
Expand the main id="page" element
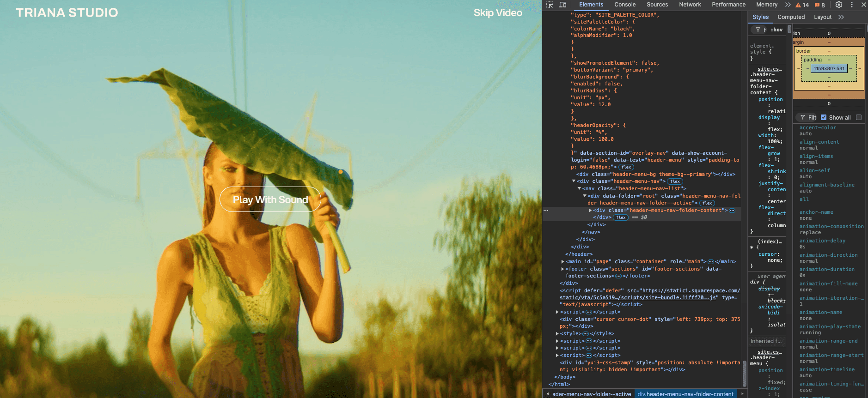(x=562, y=261)
